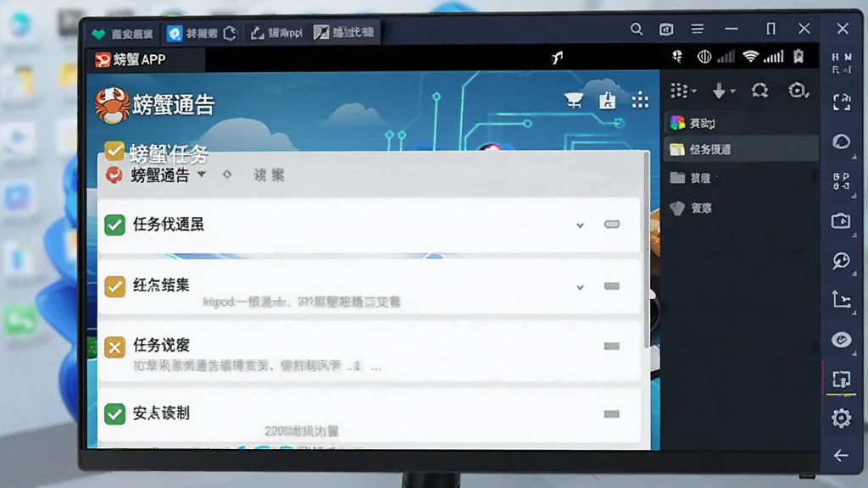Click the highlighted multi-window icon above the gear
The height and width of the screenshot is (488, 868).
coord(842,380)
